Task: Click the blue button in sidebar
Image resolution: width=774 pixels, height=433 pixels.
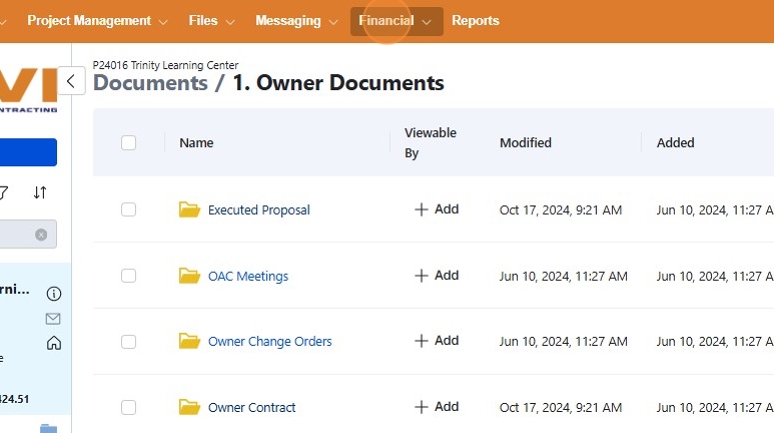Action: 28,152
